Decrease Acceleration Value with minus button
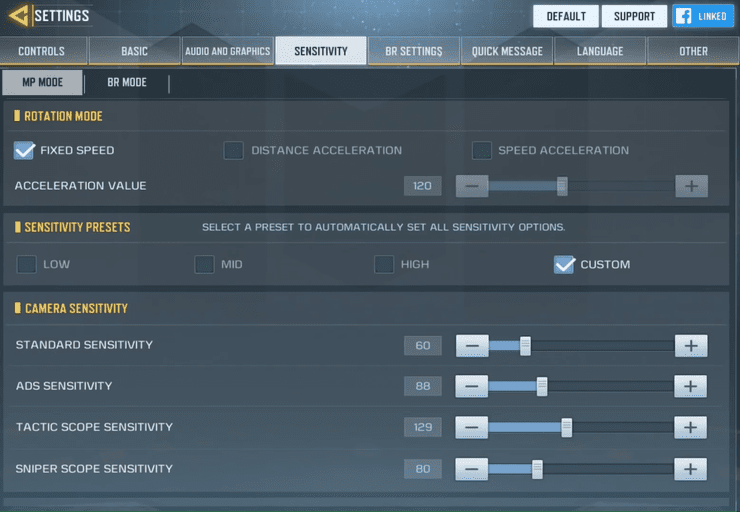 coord(472,186)
